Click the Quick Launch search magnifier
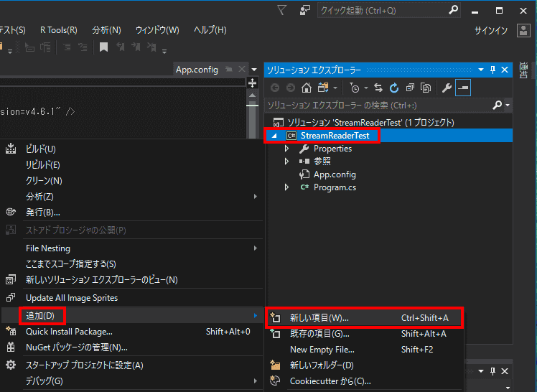537x392 pixels. (453, 10)
